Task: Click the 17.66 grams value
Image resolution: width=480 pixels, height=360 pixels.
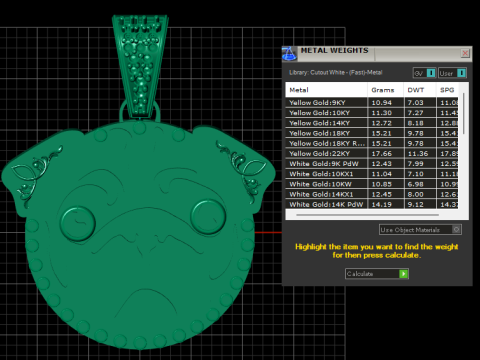Action: [382, 153]
